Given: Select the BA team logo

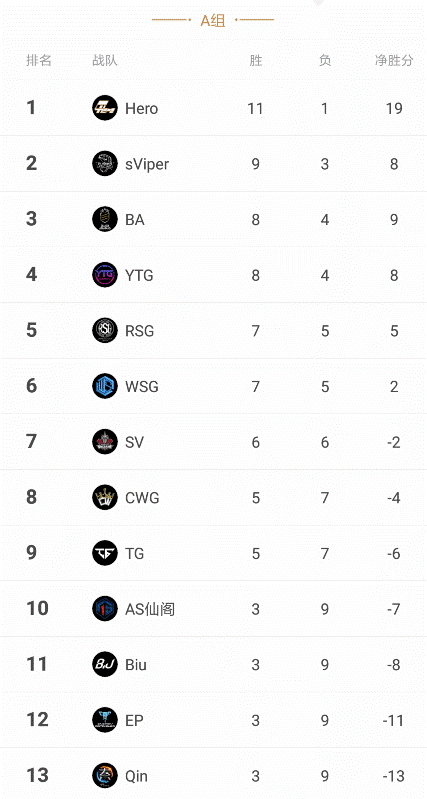Looking at the screenshot, I should [105, 219].
